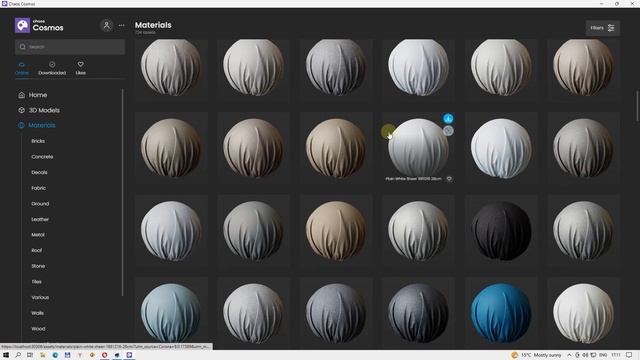Select the bright blue fabric sphere
This screenshot has height=360, width=640.
point(501,313)
